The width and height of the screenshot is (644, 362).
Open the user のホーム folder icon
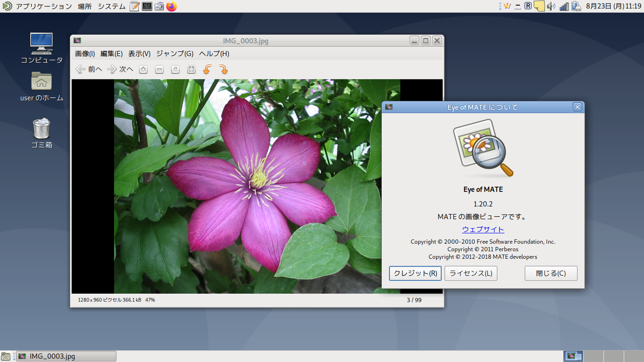tap(42, 86)
